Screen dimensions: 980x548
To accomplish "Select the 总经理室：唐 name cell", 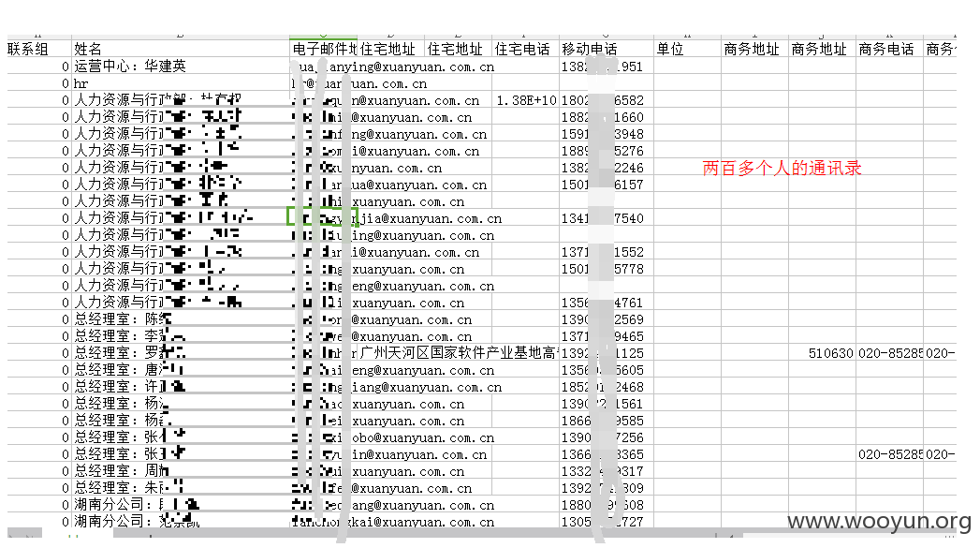I will click(180, 370).
